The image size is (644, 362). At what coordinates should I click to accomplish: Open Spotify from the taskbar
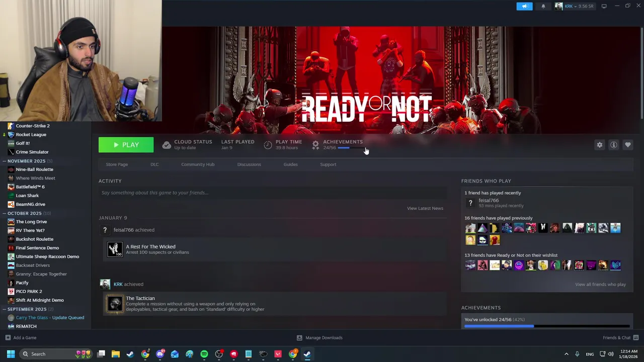[204, 354]
